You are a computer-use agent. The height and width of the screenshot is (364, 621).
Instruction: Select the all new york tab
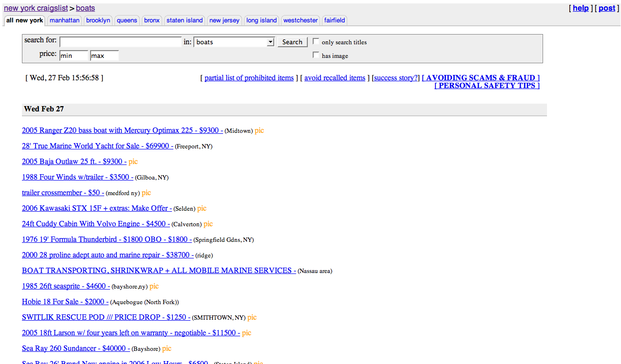(24, 20)
